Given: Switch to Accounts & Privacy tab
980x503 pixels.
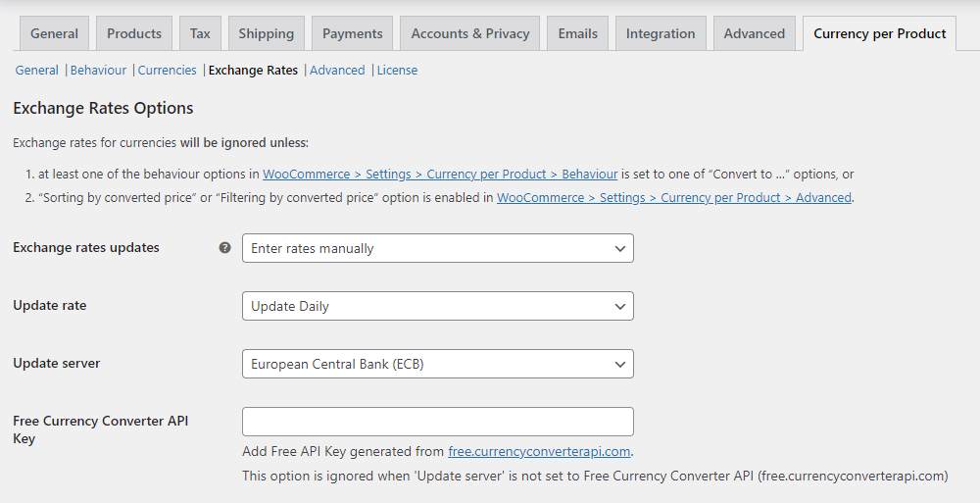Looking at the screenshot, I should pyautogui.click(x=470, y=33).
